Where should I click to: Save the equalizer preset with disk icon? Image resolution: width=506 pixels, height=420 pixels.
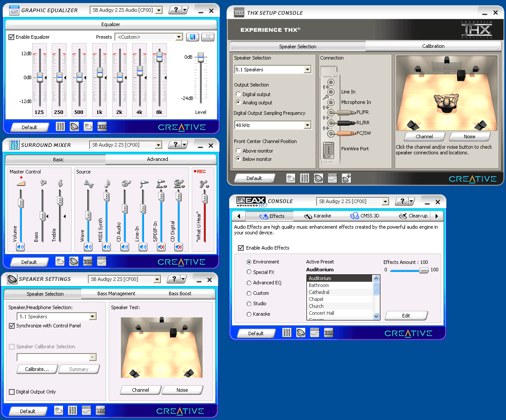(x=192, y=37)
